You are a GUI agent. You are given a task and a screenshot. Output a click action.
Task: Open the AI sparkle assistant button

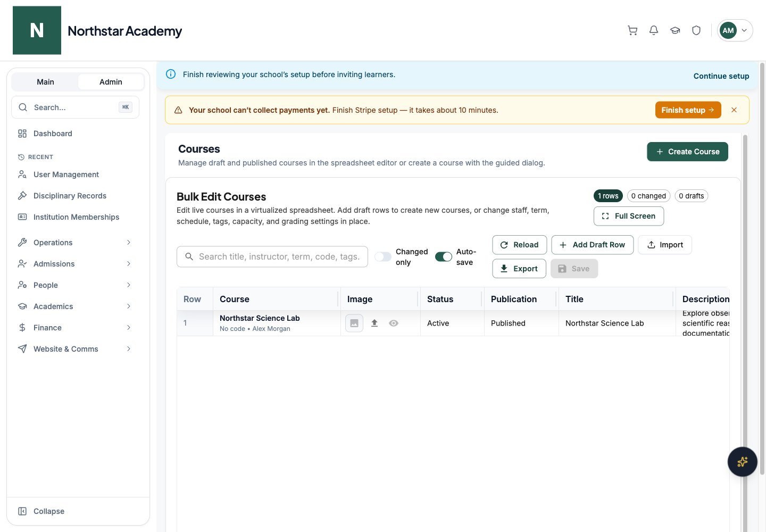742,462
